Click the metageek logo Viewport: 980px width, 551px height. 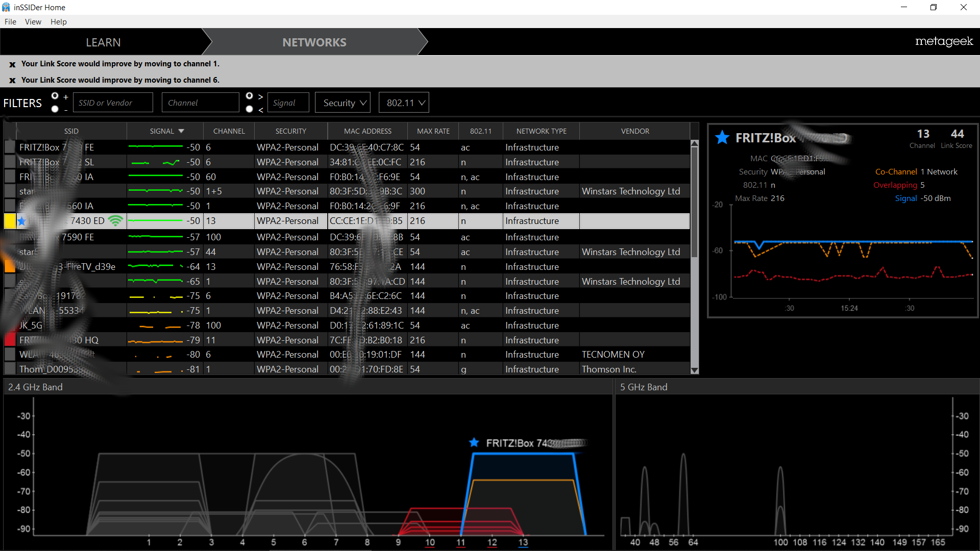click(x=943, y=41)
